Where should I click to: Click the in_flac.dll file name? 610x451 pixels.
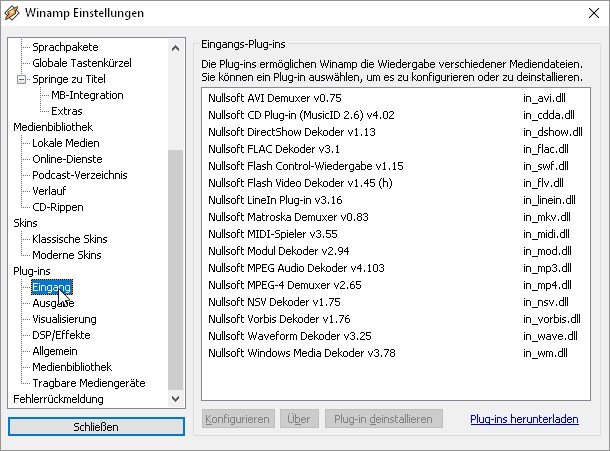[x=546, y=149]
